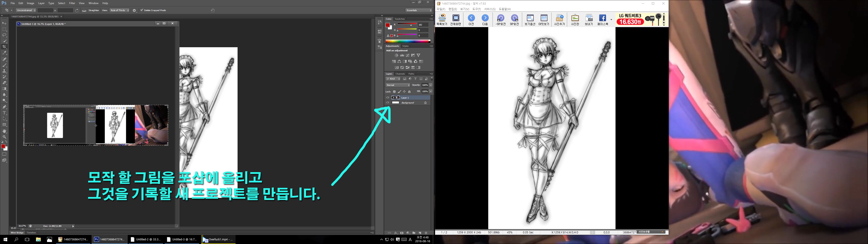
Task: Swap crop width and height values
Action: pyautogui.click(x=77, y=10)
